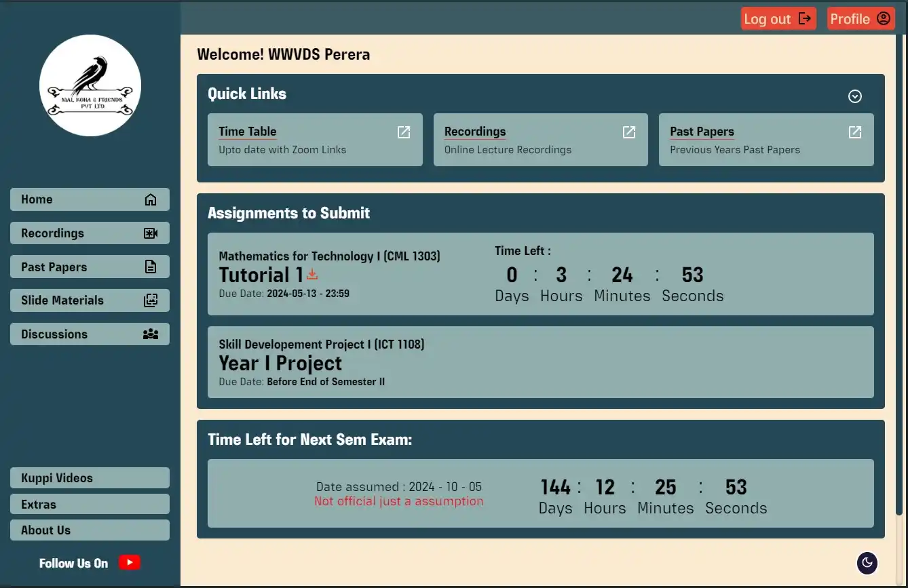Toggle dark mode with the moon button
Screen dimensions: 908x588
click(x=867, y=562)
